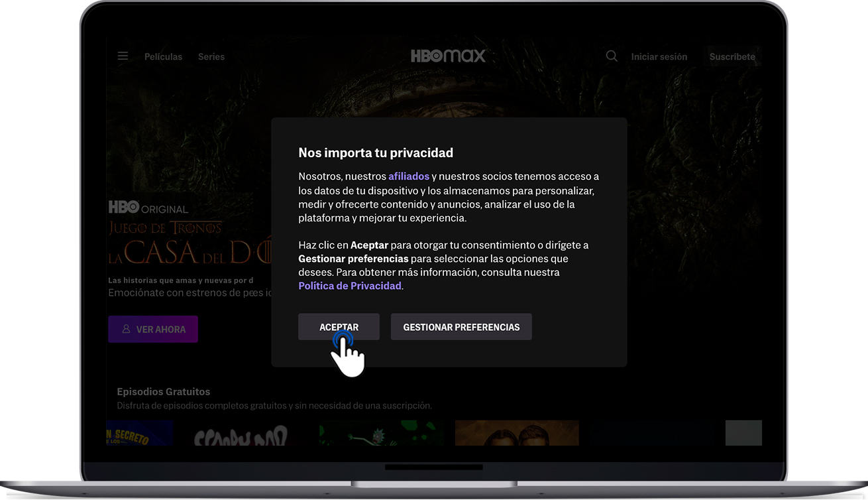
Task: Click the Ver Ahora button
Action: click(x=153, y=329)
